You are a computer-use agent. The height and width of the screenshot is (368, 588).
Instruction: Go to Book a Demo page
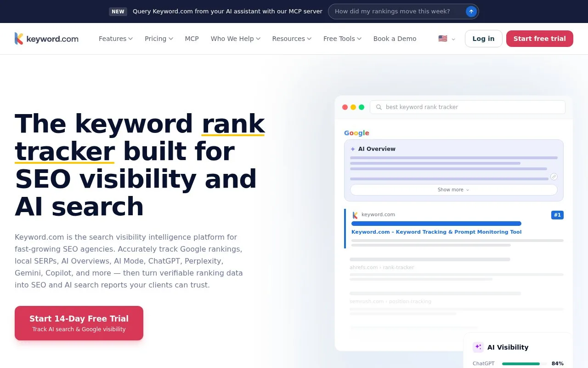point(395,39)
